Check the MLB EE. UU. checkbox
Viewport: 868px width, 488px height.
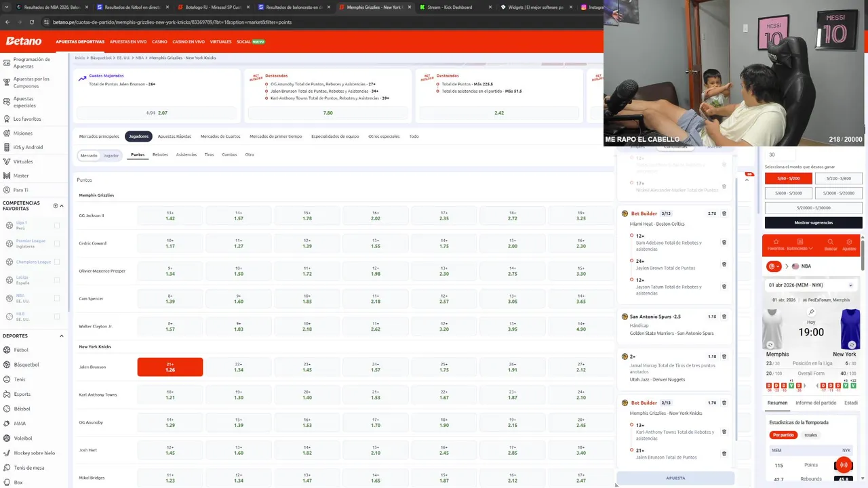click(57, 317)
